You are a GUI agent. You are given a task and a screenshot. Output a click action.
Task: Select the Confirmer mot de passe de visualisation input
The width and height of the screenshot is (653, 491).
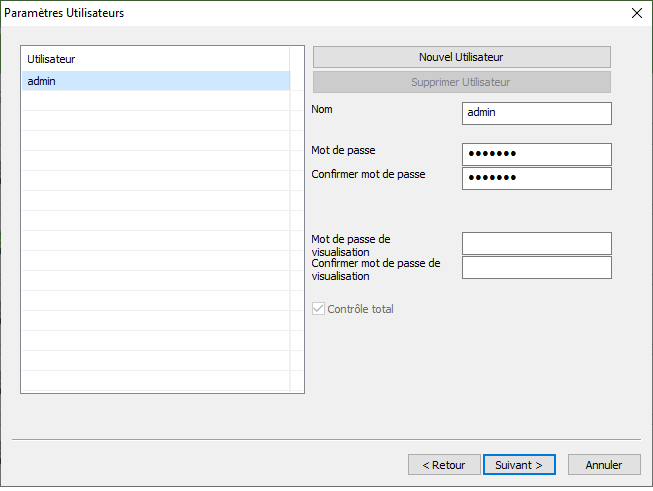[x=536, y=267]
